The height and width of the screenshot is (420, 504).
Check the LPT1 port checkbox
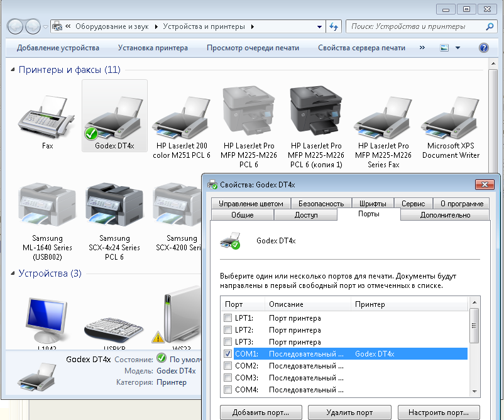click(227, 318)
